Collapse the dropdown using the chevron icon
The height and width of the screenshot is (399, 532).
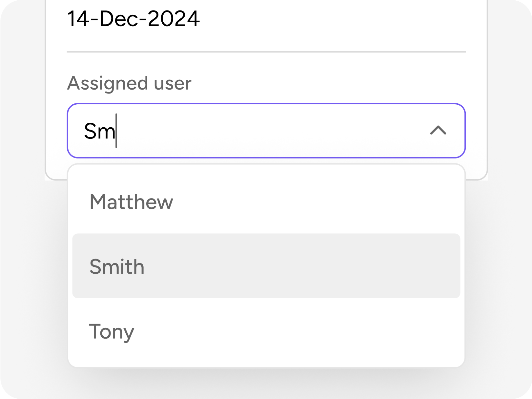click(438, 131)
